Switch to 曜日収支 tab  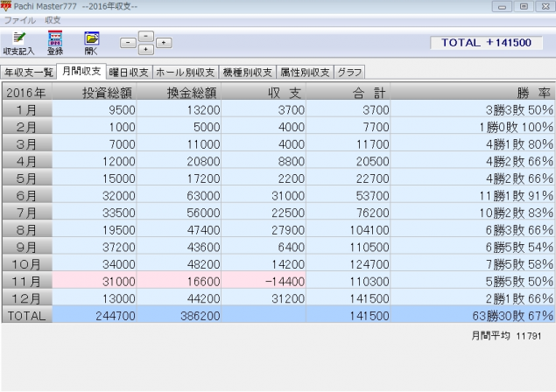[x=129, y=73]
